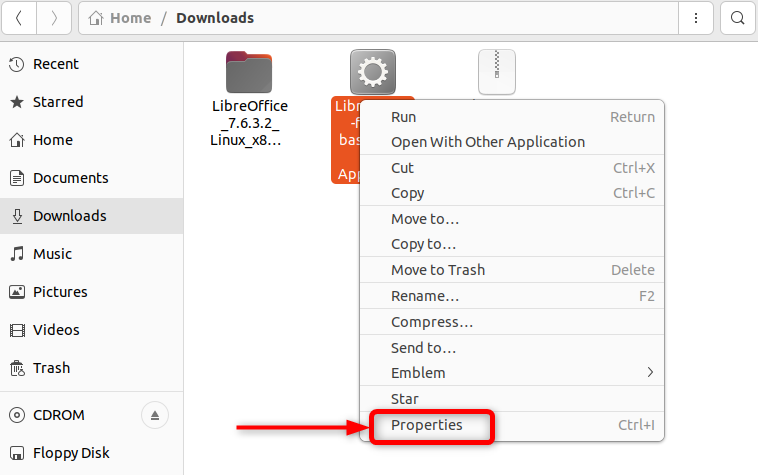Click Open With Other Application
758x475 pixels.
click(488, 142)
